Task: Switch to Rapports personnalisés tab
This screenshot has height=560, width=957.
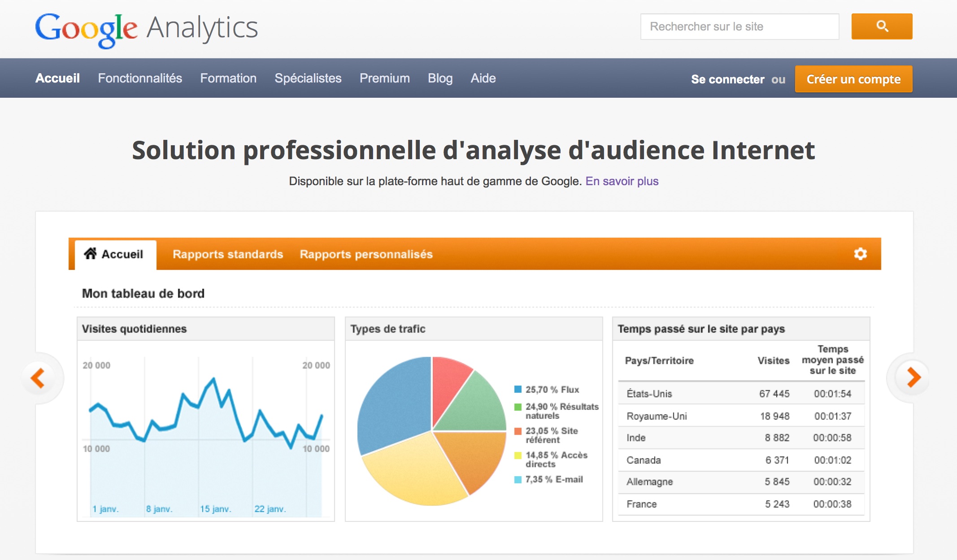Action: (x=366, y=254)
